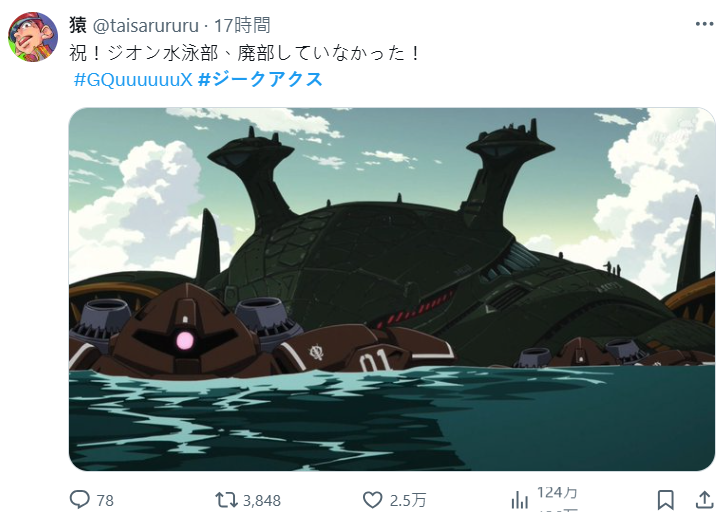Click the repost arrows icon
The image size is (726, 514).
tap(226, 500)
